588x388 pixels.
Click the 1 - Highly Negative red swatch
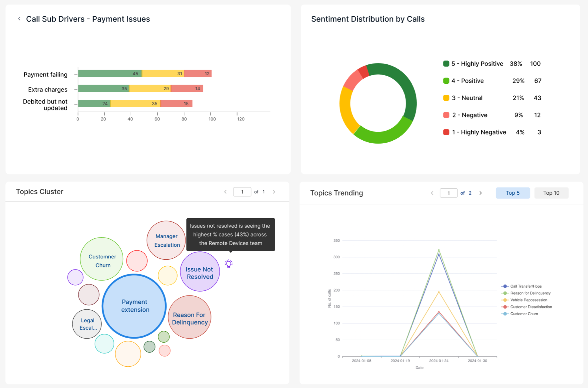pos(446,132)
